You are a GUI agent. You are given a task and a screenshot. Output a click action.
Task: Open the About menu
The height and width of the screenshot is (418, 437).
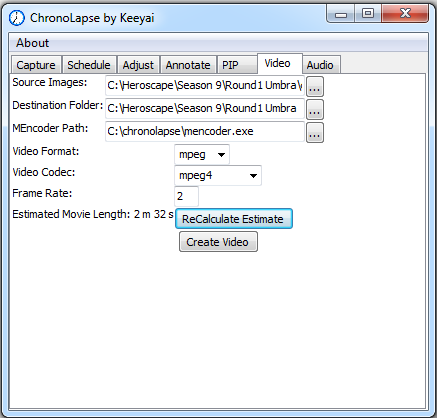click(32, 43)
